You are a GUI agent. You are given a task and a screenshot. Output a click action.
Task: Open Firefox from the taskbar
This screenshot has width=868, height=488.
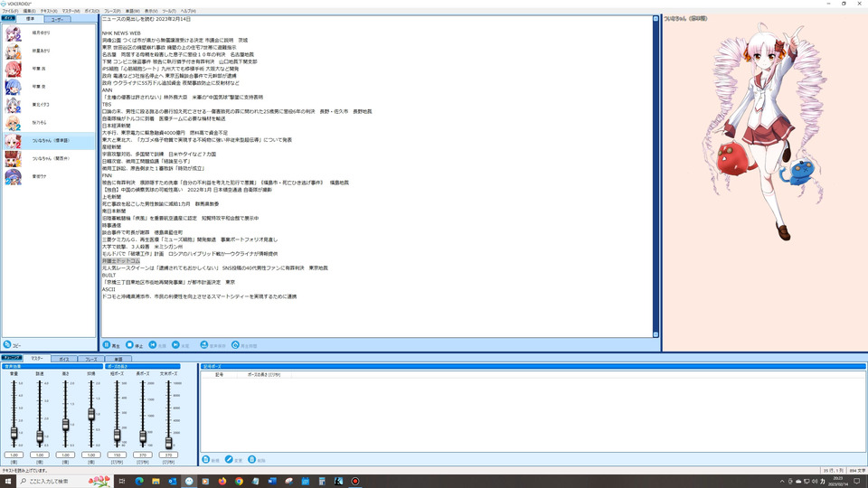coord(222,482)
